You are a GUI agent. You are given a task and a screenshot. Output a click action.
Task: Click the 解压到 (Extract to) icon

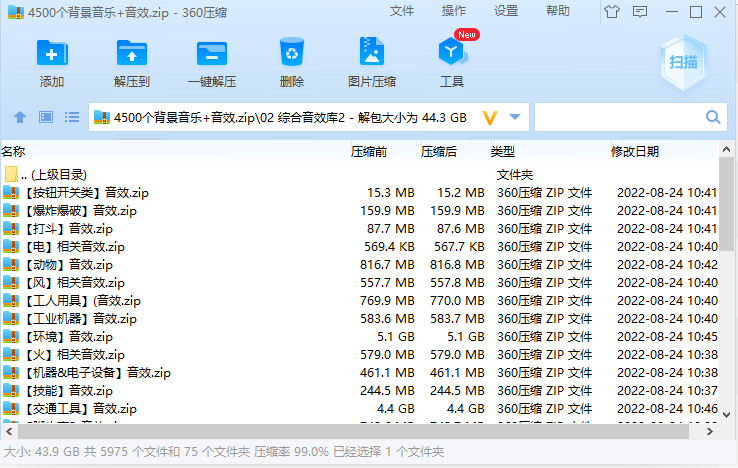coord(132,53)
